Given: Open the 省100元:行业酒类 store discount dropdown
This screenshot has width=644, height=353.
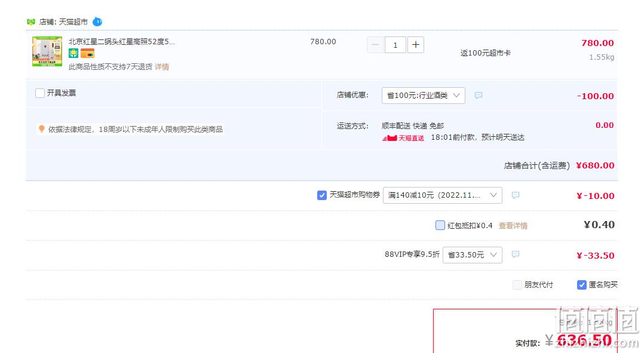Looking at the screenshot, I should (424, 95).
